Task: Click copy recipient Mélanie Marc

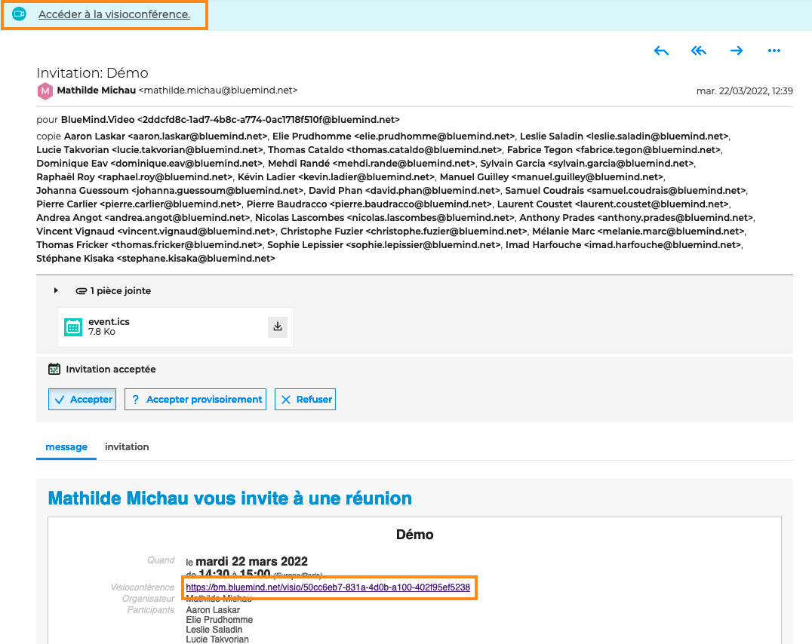Action: click(638, 231)
